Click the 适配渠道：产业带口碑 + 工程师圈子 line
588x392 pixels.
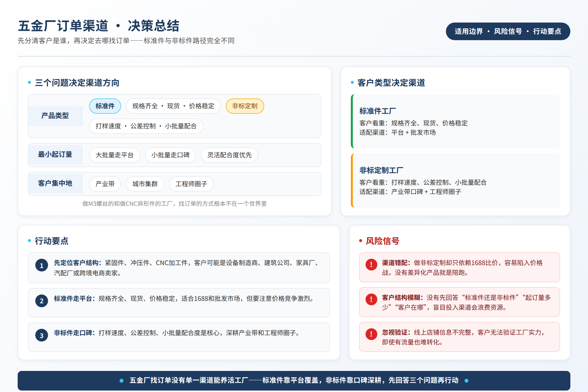410,192
